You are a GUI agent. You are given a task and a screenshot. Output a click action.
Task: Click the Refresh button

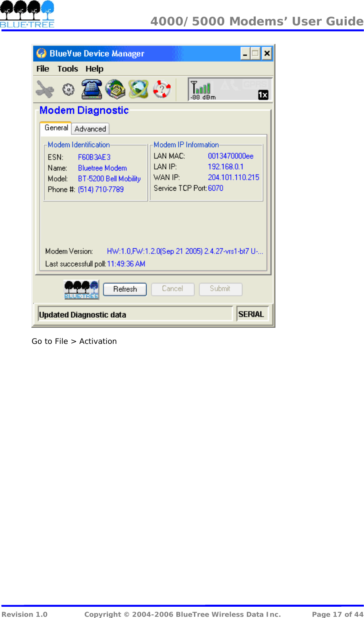124,289
